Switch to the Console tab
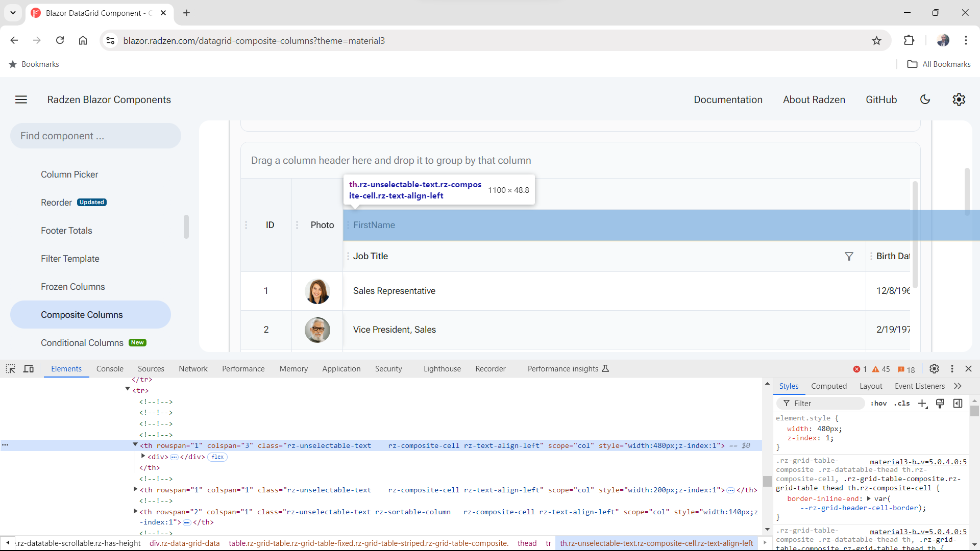 [110, 369]
